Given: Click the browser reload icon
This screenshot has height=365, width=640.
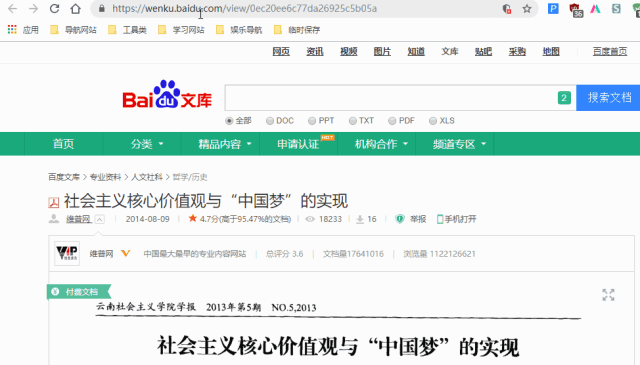Looking at the screenshot, I should click(x=54, y=9).
